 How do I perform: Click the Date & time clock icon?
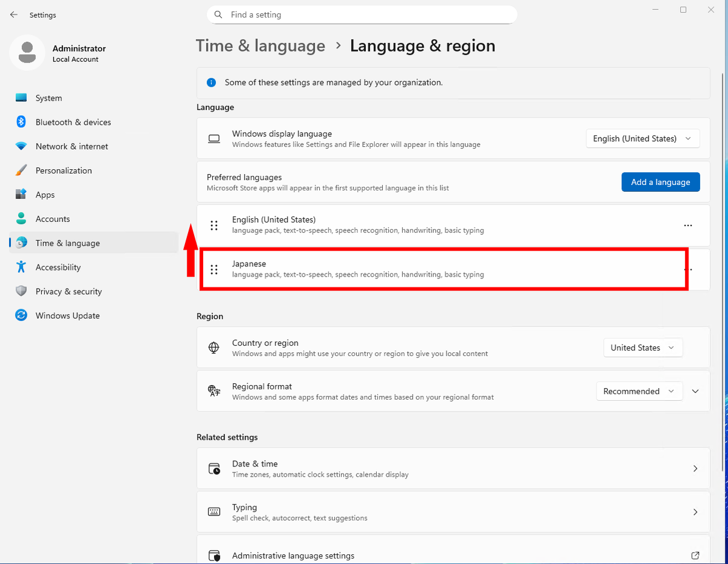[x=214, y=468]
